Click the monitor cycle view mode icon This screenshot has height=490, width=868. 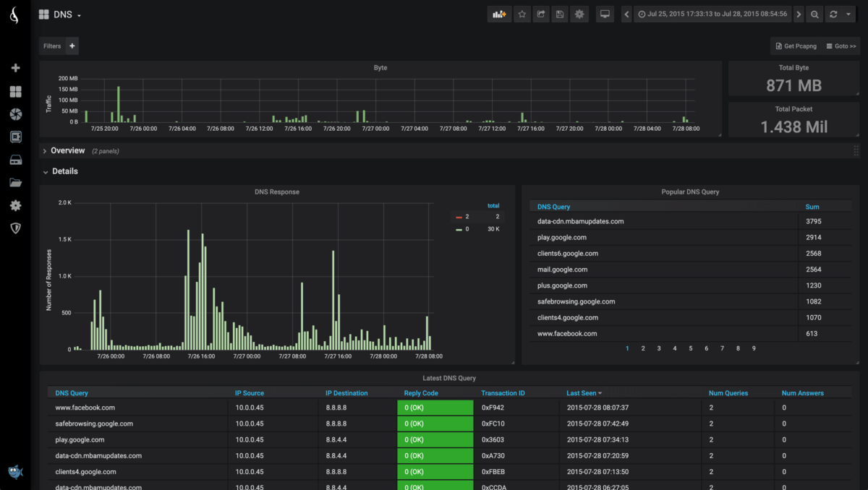coord(605,14)
